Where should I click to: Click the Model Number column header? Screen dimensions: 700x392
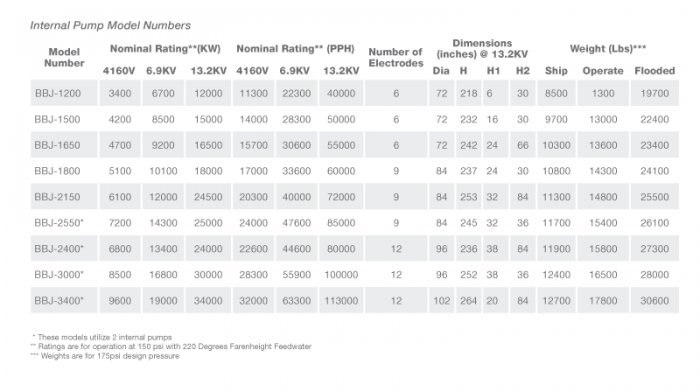coord(64,58)
